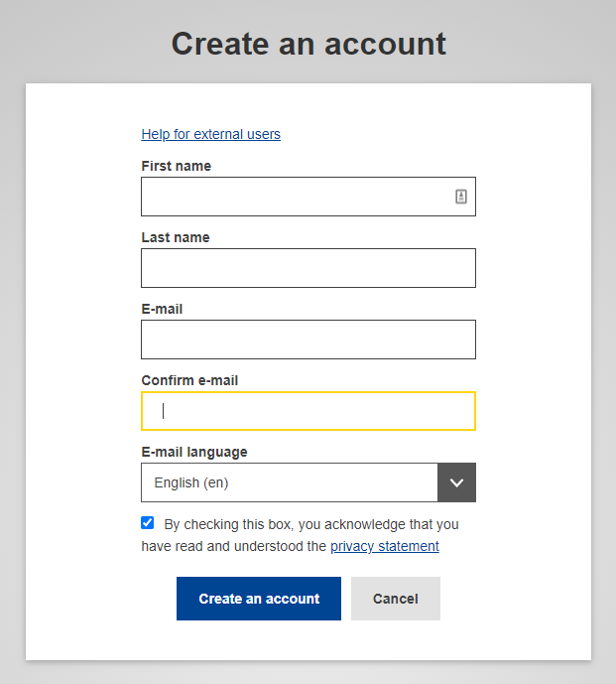This screenshot has width=616, height=684.
Task: Focus the Last name text field
Action: [x=308, y=268]
